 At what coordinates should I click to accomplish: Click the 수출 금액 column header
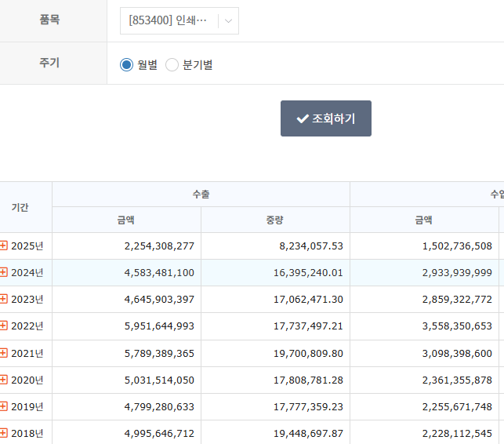(126, 220)
